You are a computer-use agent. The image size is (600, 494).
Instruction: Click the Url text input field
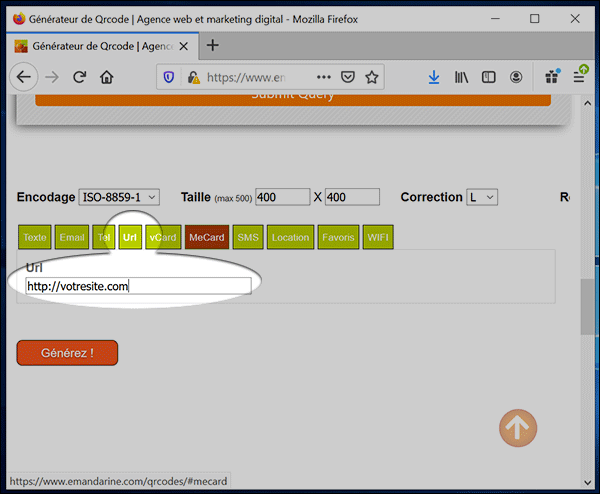pos(138,286)
